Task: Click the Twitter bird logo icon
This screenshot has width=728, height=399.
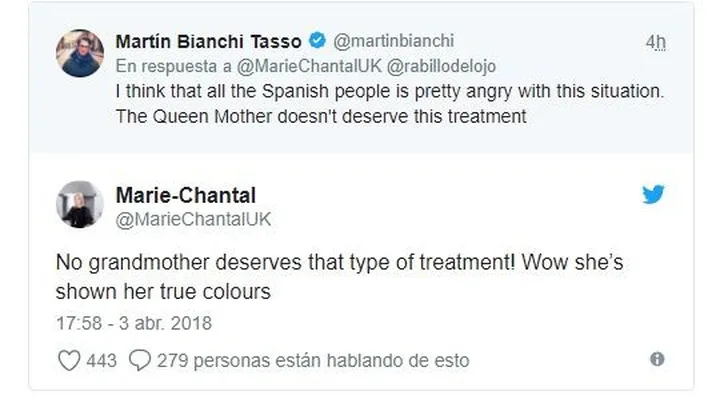Action: click(x=653, y=194)
